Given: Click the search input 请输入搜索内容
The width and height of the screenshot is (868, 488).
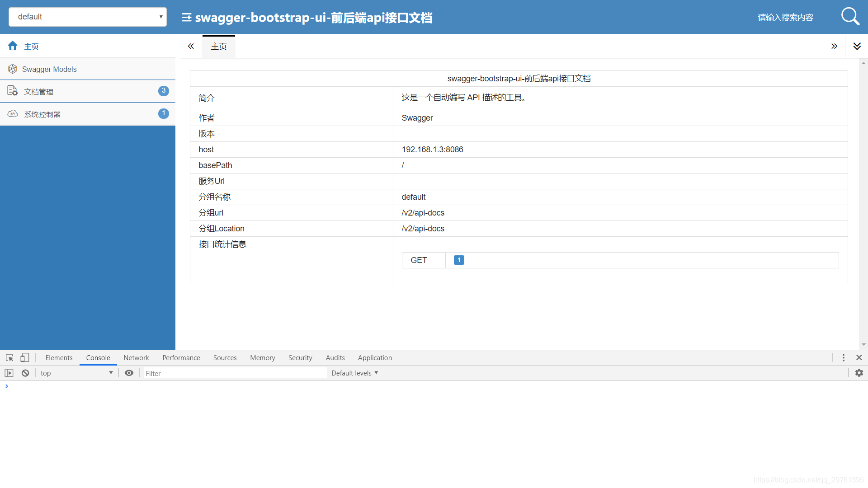Looking at the screenshot, I should [786, 17].
